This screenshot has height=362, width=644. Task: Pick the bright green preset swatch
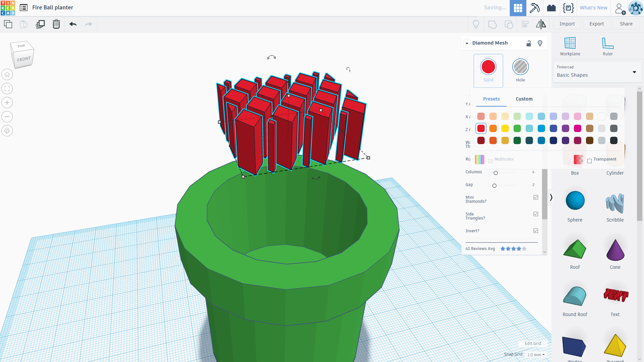517,128
